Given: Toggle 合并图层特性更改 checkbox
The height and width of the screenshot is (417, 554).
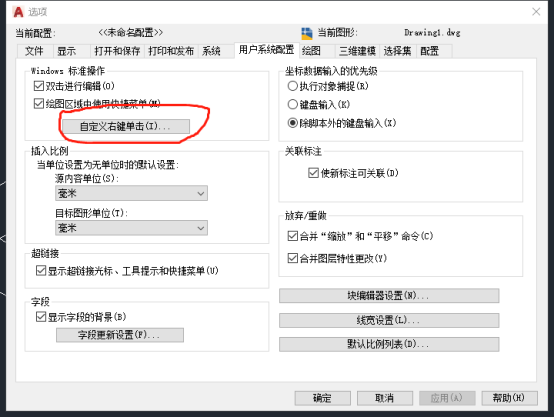Looking at the screenshot, I should click(x=293, y=258).
